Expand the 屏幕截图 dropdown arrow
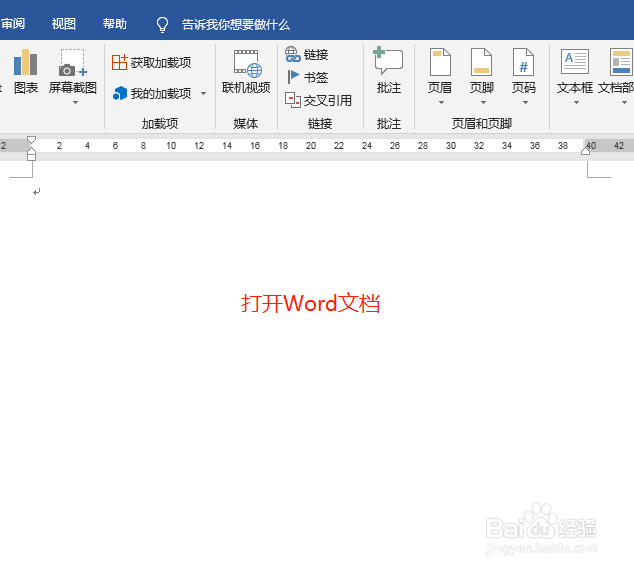Viewport: 634px width, 570px height. pos(75,103)
